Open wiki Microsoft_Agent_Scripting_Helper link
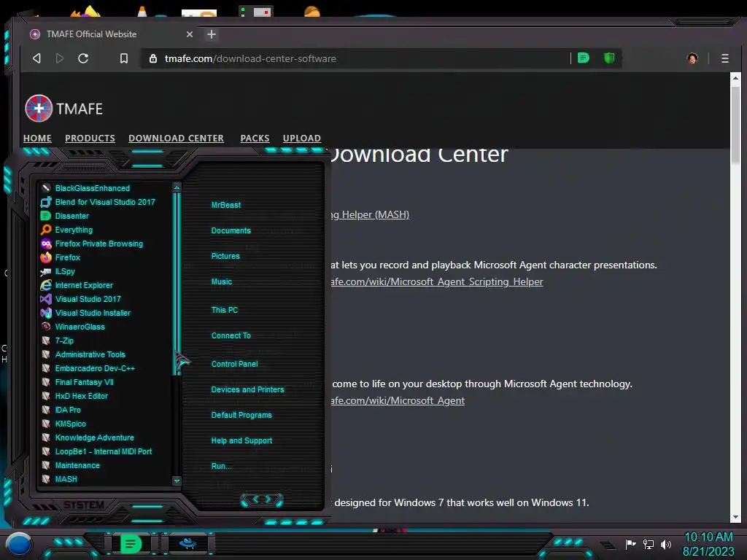This screenshot has width=747, height=560. click(x=437, y=282)
